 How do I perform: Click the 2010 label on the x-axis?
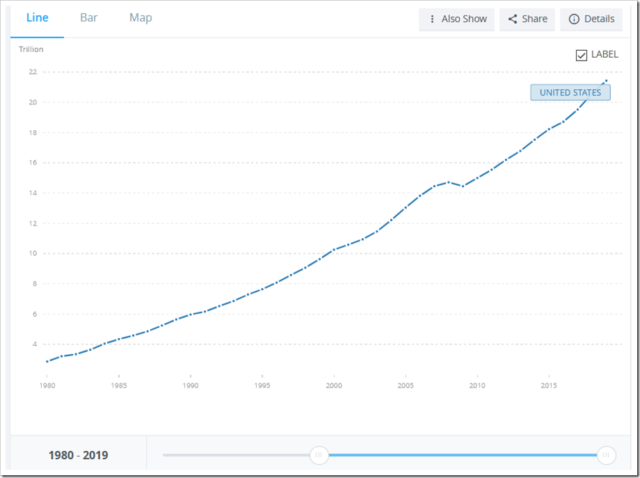(x=477, y=385)
